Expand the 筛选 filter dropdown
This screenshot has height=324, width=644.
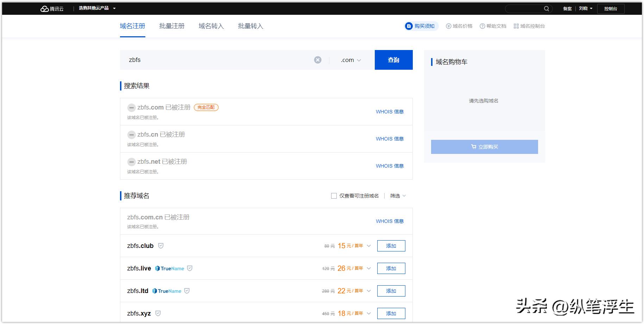click(x=397, y=195)
